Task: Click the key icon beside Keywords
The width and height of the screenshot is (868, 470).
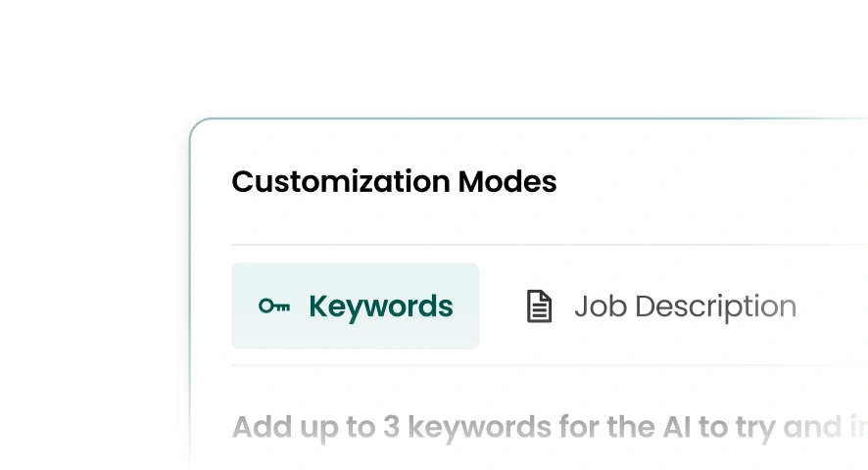Action: pos(273,306)
